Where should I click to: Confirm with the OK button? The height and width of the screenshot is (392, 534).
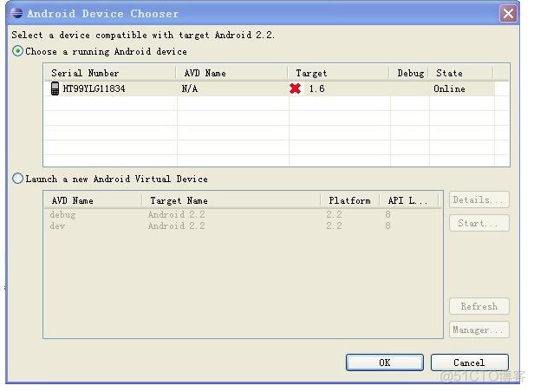(x=385, y=363)
